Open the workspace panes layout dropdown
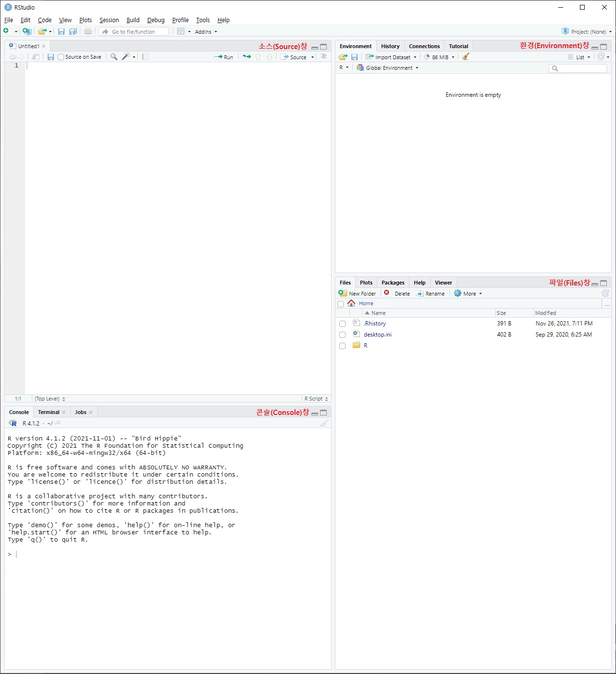Viewport: 616px width, 674px height. point(184,31)
